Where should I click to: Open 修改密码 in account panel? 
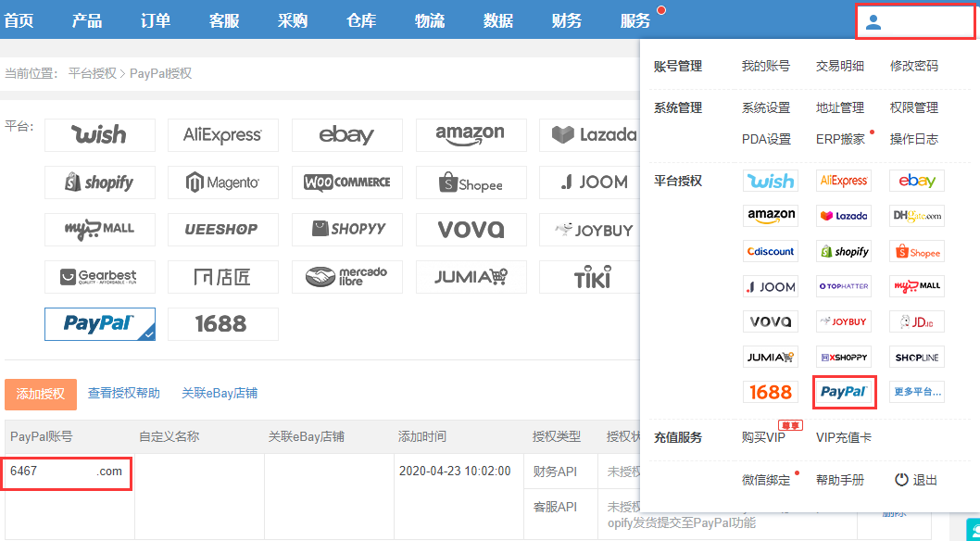tap(913, 66)
